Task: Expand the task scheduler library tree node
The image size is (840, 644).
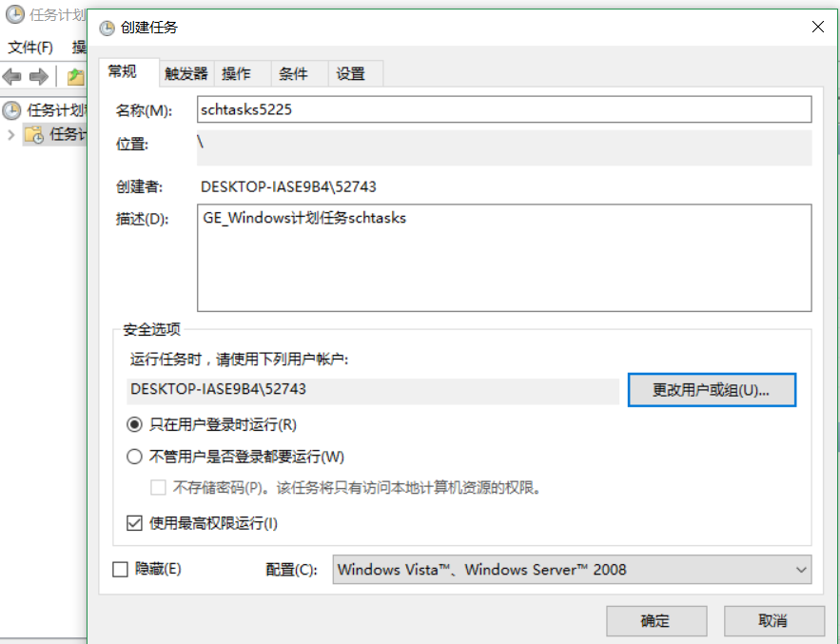Action: [x=10, y=134]
